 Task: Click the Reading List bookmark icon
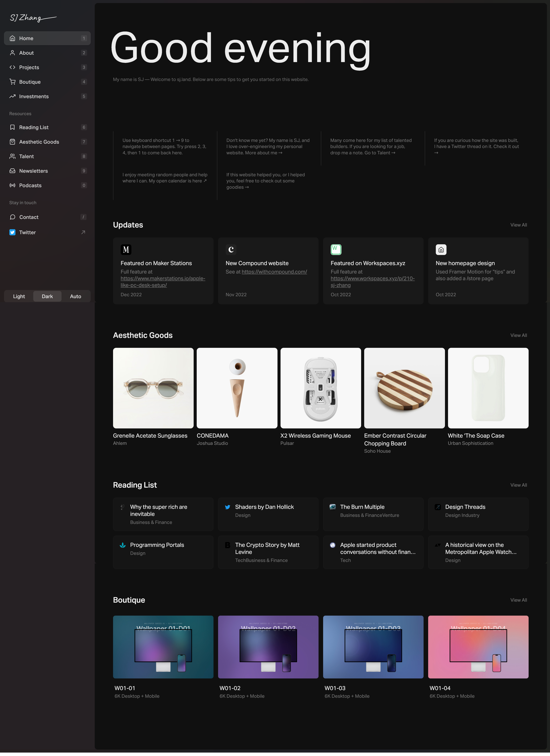coord(12,127)
